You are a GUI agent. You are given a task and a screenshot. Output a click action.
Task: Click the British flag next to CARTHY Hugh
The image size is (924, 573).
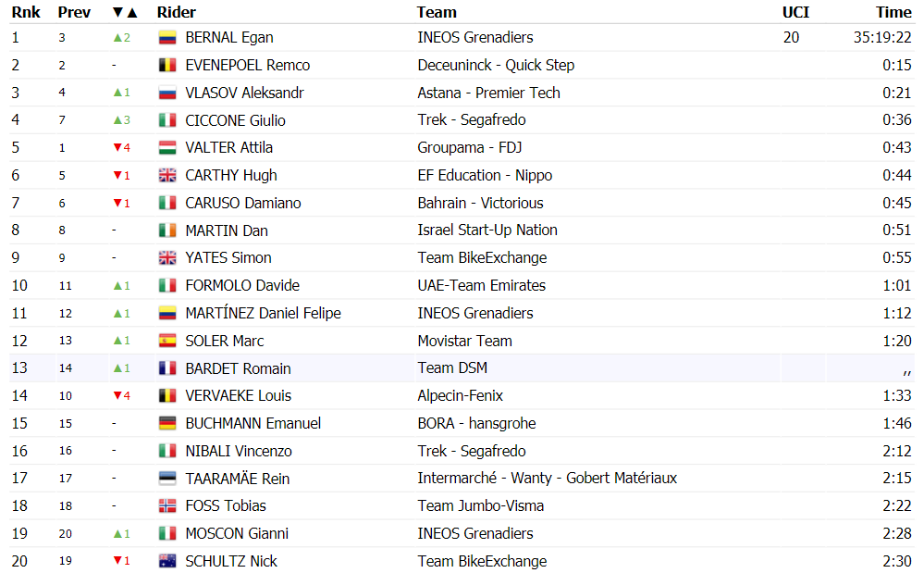(x=167, y=175)
